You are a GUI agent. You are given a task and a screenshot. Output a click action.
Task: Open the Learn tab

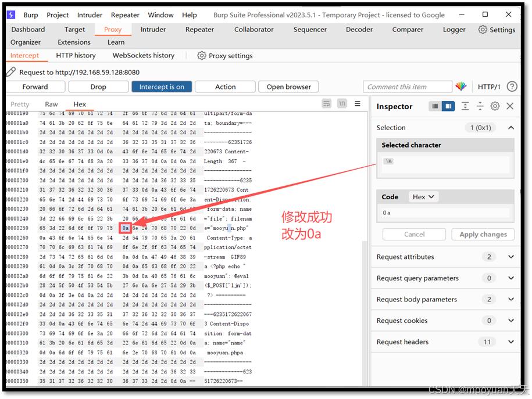pos(116,42)
